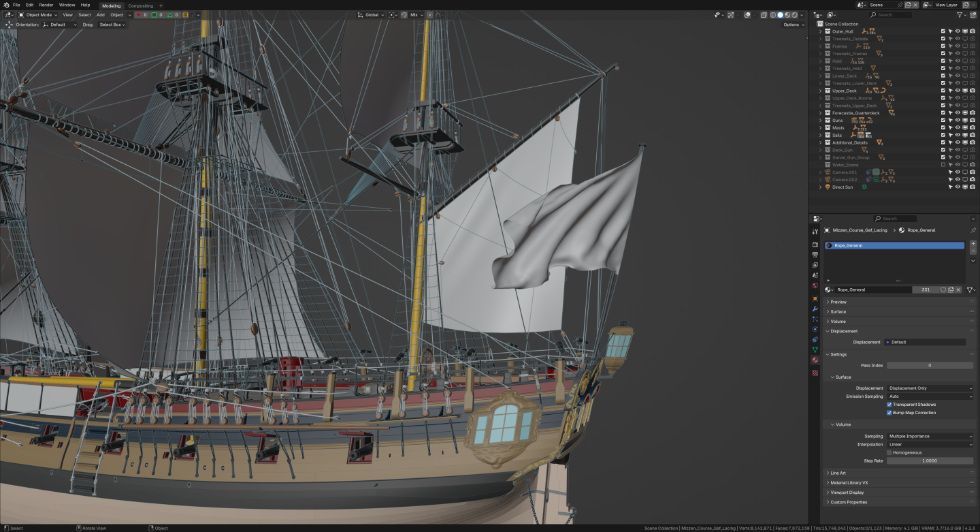The image size is (980, 532).
Task: Toggle Direct Sun viewport visibility eye
Action: click(958, 187)
